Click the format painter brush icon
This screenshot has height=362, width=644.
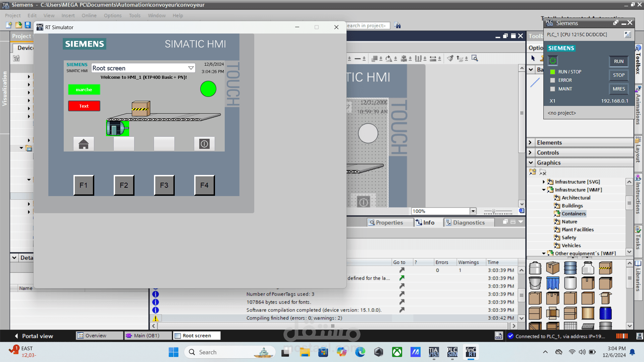pyautogui.click(x=450, y=58)
